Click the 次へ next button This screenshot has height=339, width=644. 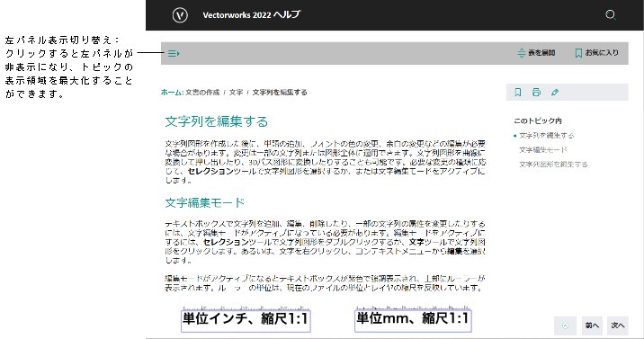point(618,326)
